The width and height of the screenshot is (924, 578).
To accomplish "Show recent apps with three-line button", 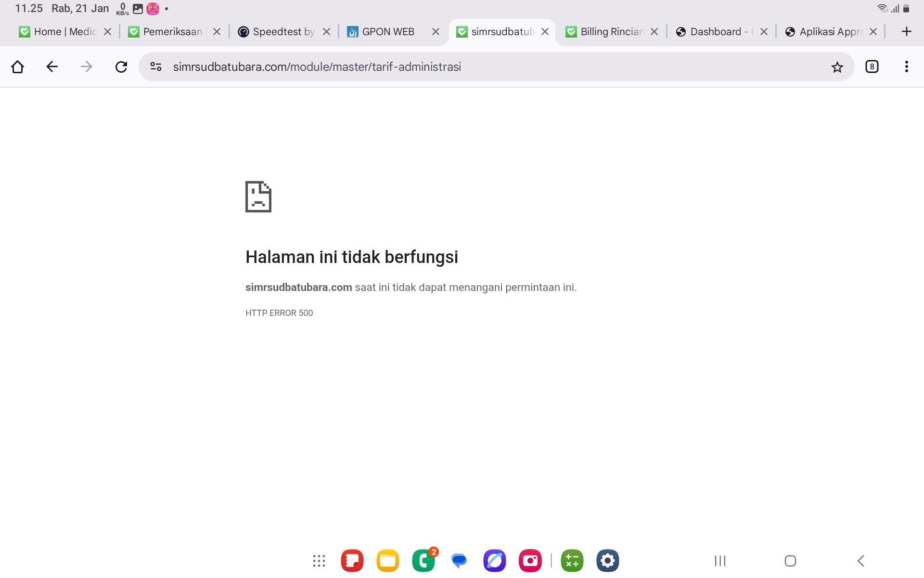I will 720,561.
